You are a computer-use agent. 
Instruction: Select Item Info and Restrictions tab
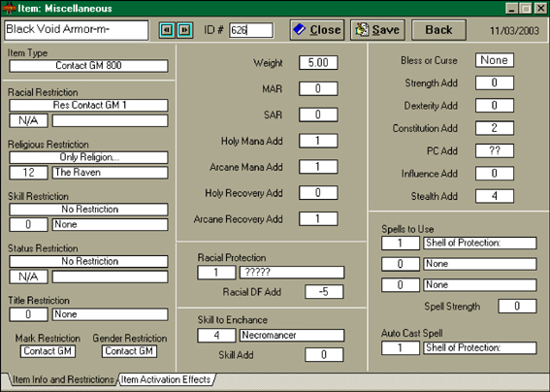62,379
